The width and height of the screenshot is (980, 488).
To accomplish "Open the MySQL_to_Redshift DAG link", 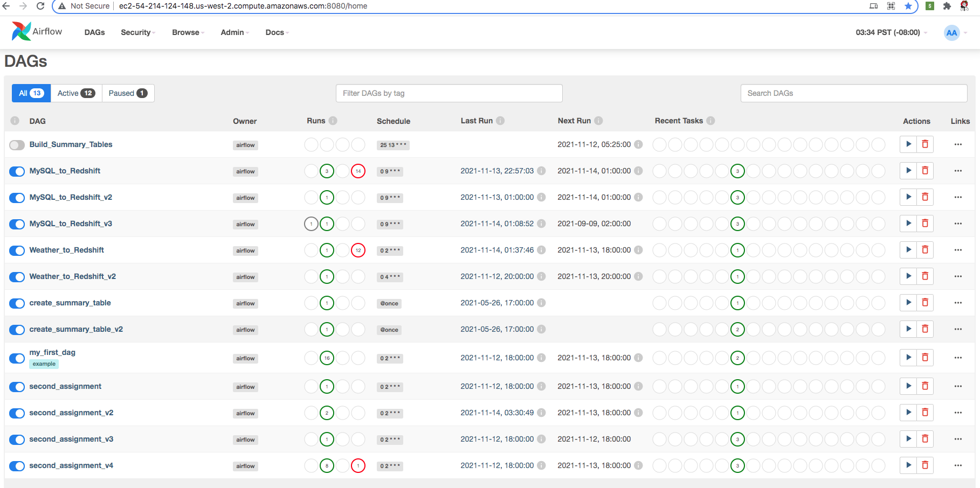I will (65, 171).
